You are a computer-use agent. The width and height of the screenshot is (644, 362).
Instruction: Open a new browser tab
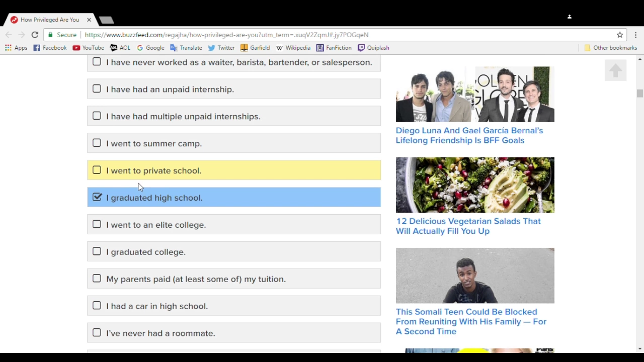pos(106,20)
